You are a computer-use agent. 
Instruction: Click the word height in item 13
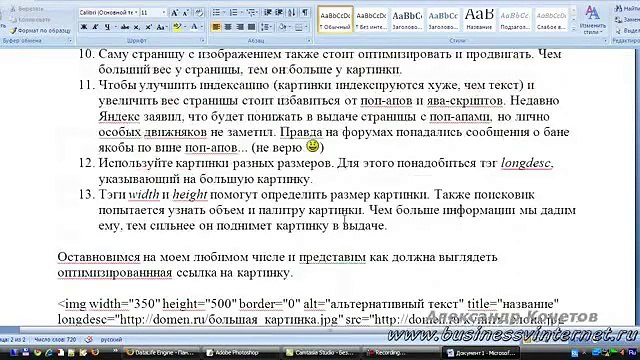190,195
